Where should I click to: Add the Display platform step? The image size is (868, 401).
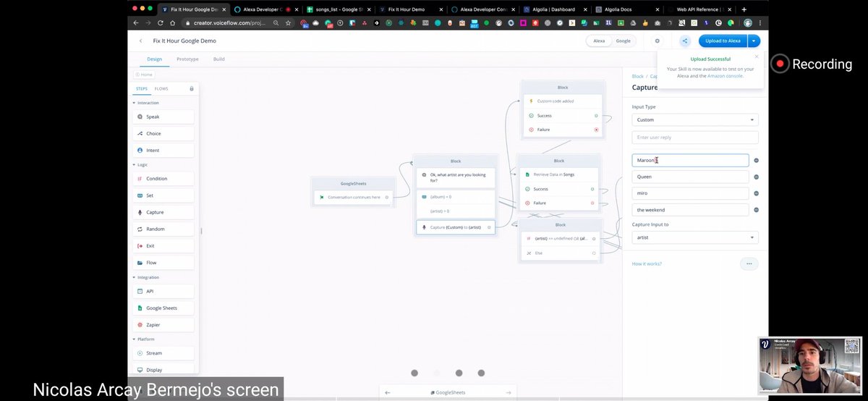click(163, 370)
